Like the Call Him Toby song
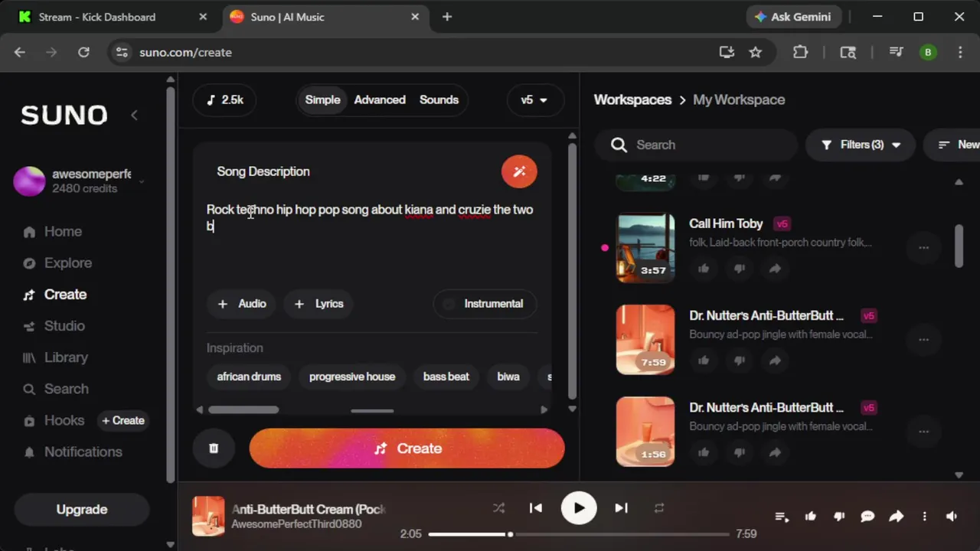This screenshot has width=980, height=551. (x=704, y=269)
